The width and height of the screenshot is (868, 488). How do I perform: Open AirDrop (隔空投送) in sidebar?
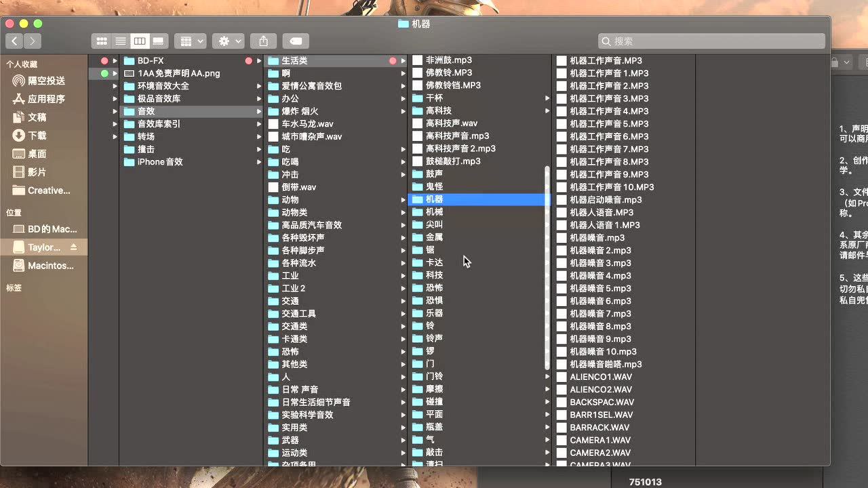point(46,81)
